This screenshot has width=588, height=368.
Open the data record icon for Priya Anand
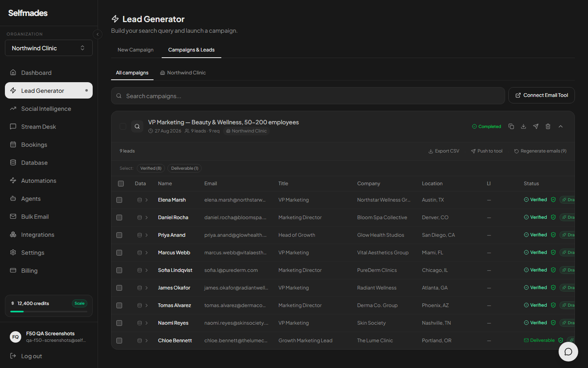140,235
